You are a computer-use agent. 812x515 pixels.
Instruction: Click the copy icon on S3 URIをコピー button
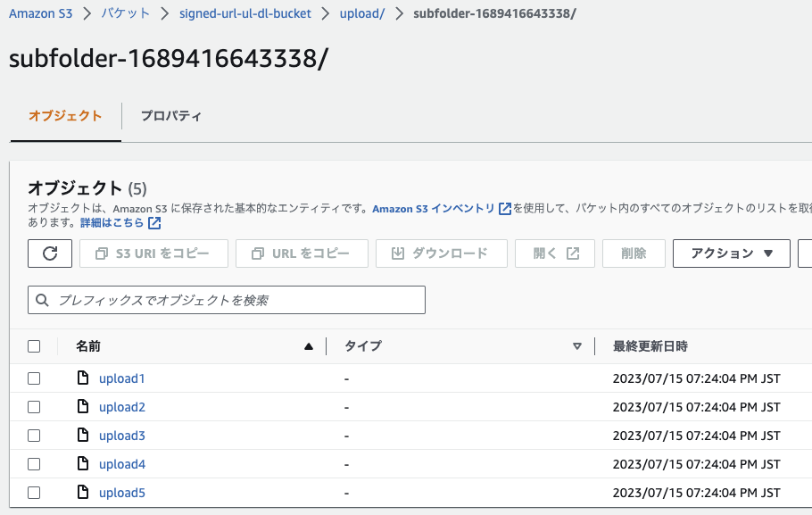click(x=101, y=253)
